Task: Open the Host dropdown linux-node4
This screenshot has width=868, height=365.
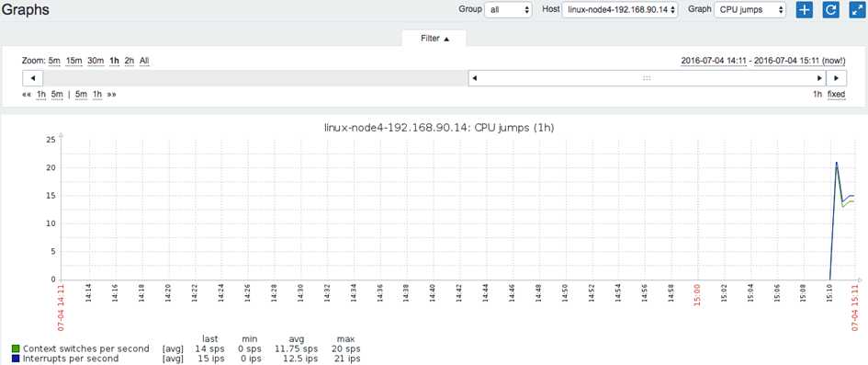Action: click(x=619, y=10)
